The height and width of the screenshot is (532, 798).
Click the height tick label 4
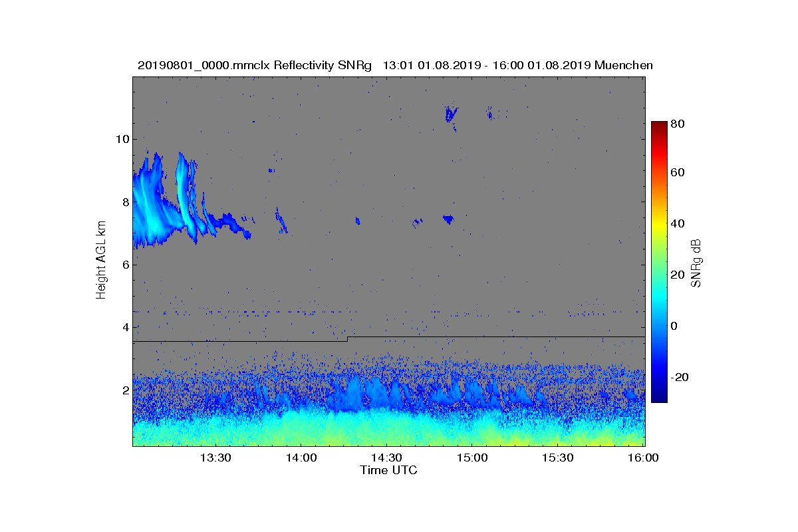[x=124, y=327]
